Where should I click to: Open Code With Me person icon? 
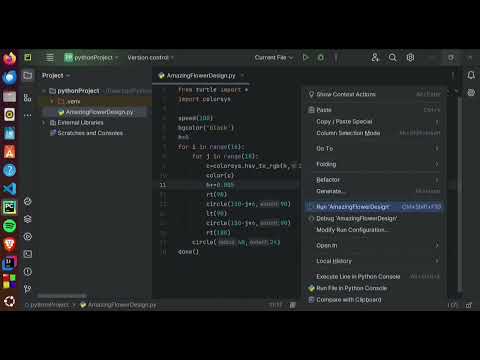point(375,58)
